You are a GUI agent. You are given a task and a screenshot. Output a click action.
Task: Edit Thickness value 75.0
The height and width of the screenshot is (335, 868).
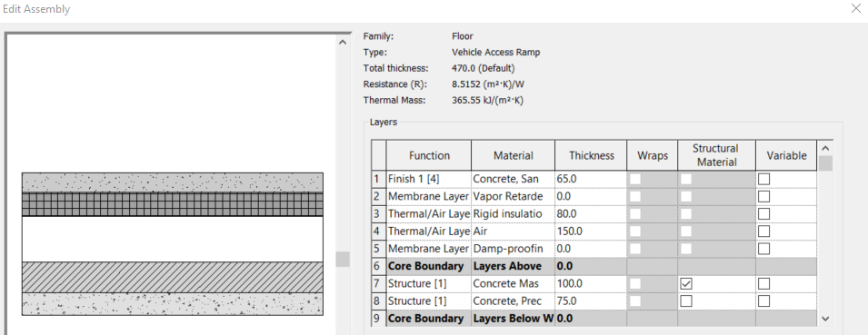tap(591, 301)
